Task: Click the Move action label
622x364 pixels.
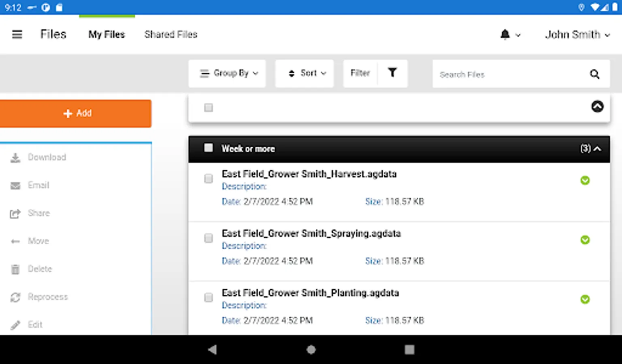Action: point(38,241)
